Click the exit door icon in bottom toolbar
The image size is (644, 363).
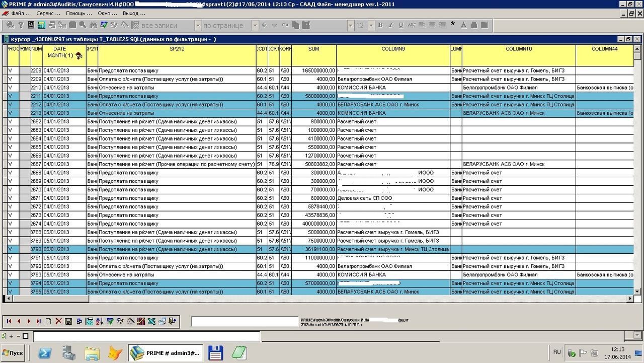pyautogui.click(x=173, y=321)
